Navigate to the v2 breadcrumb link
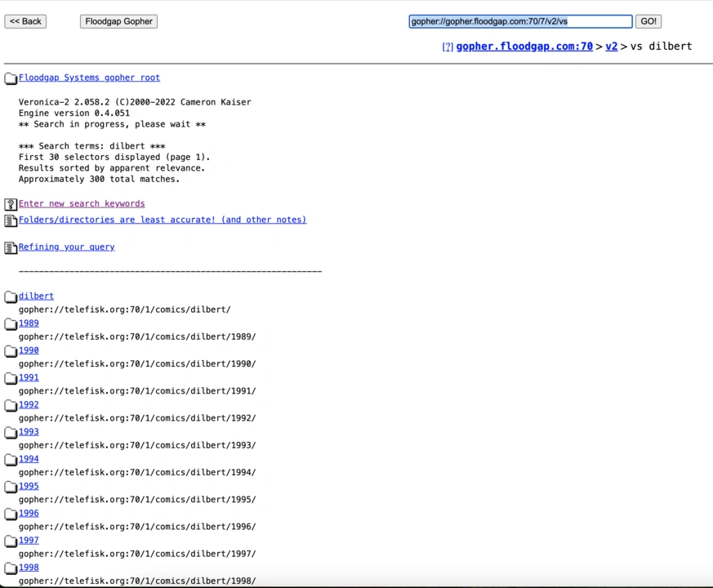The image size is (713, 588). pos(611,47)
